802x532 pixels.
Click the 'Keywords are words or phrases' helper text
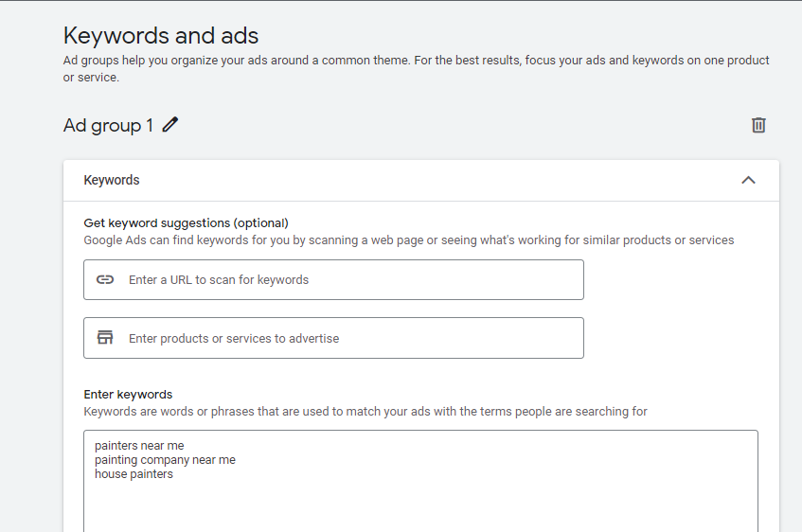(365, 412)
